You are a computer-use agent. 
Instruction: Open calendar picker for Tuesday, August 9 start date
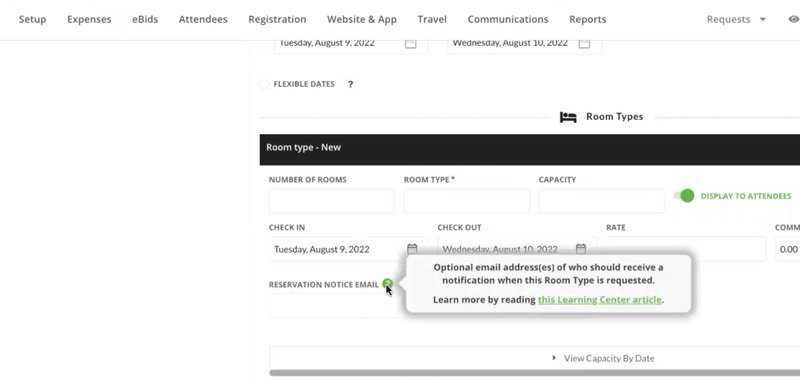410,43
